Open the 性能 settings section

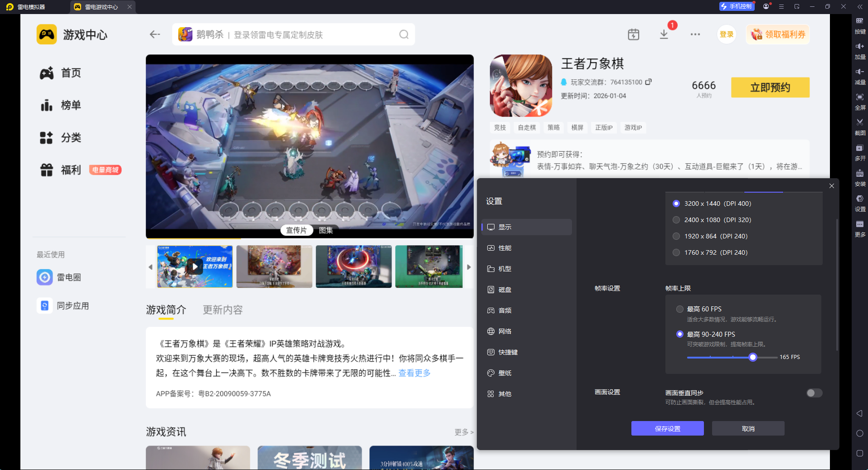coord(527,248)
